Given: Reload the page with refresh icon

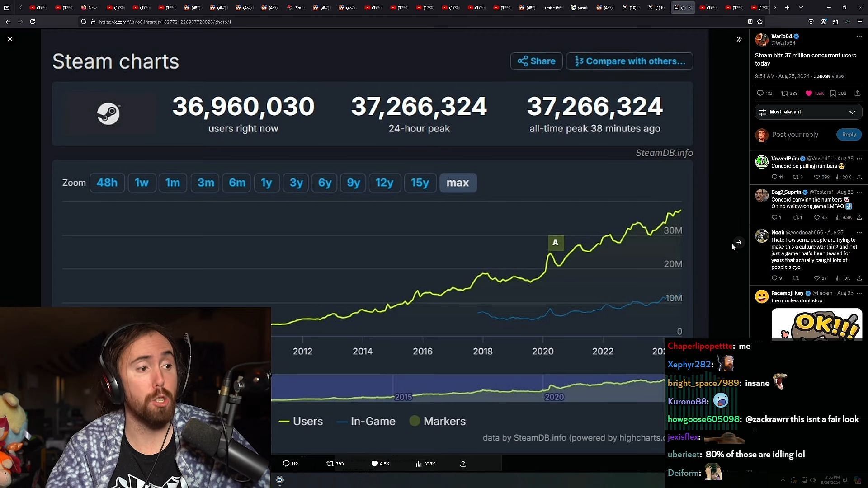Looking at the screenshot, I should click(33, 22).
